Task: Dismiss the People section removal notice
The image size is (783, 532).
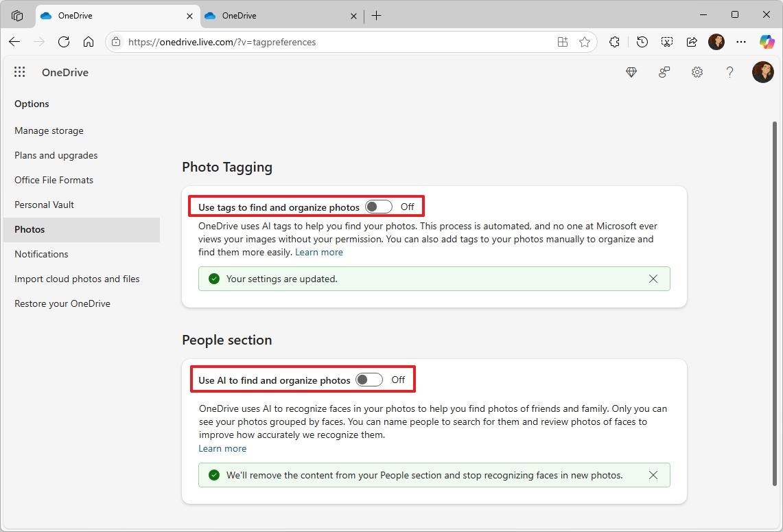Action: [653, 475]
